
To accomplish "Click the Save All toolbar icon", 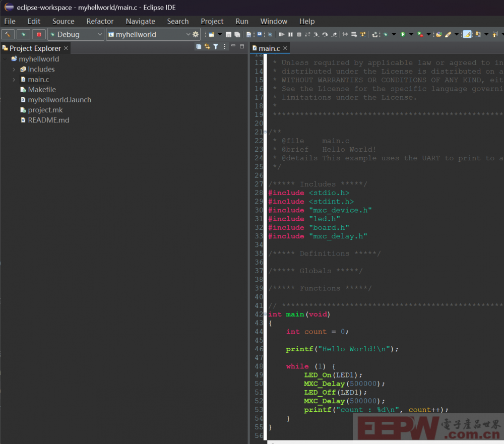I will coord(237,34).
